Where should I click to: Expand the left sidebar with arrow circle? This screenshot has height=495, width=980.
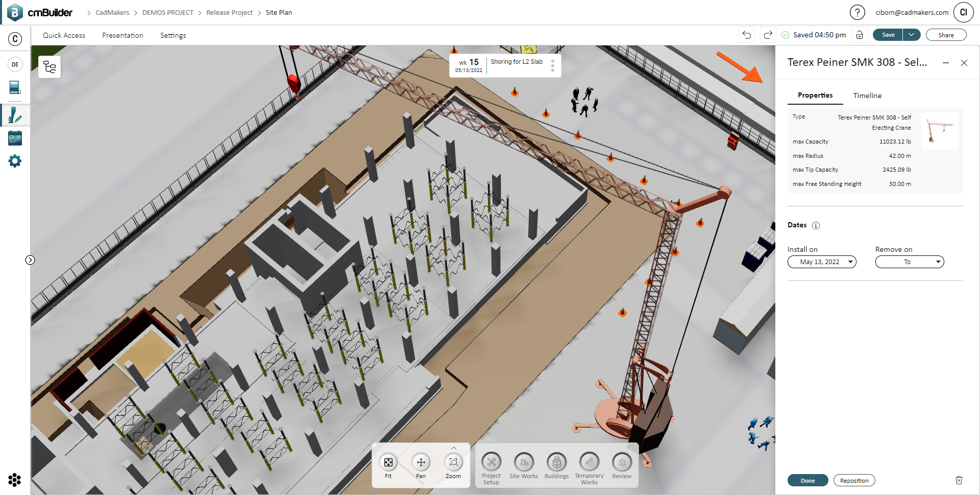tap(30, 260)
